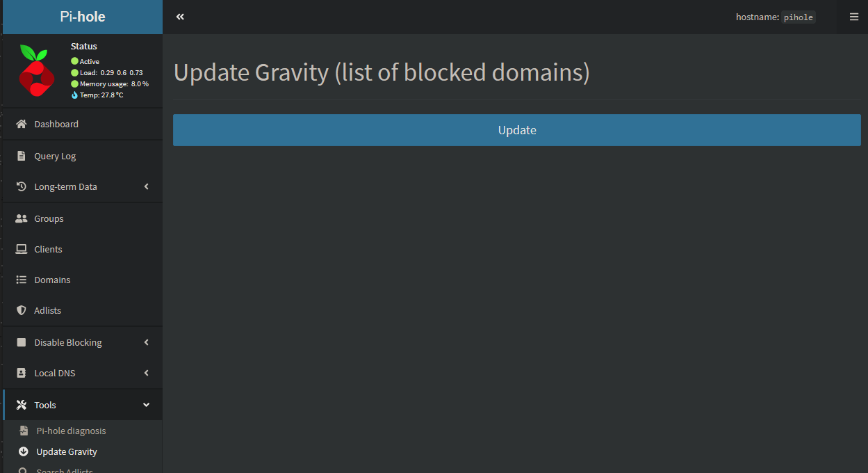Image resolution: width=868 pixels, height=473 pixels.
Task: Click the Query Log file icon
Action: (x=21, y=156)
